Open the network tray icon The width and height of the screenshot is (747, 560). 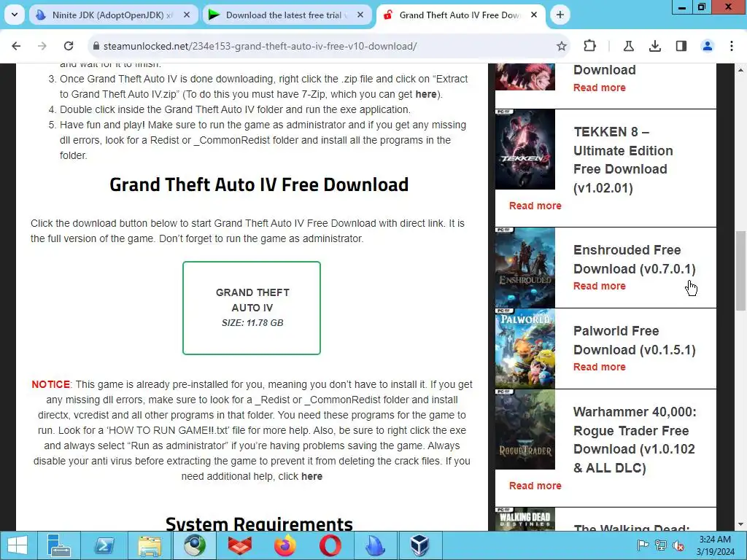pos(661,545)
